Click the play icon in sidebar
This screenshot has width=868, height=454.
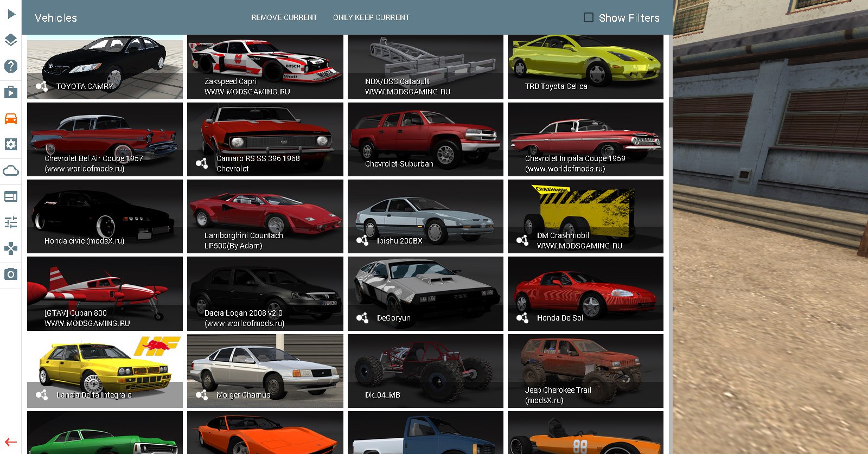[11, 14]
